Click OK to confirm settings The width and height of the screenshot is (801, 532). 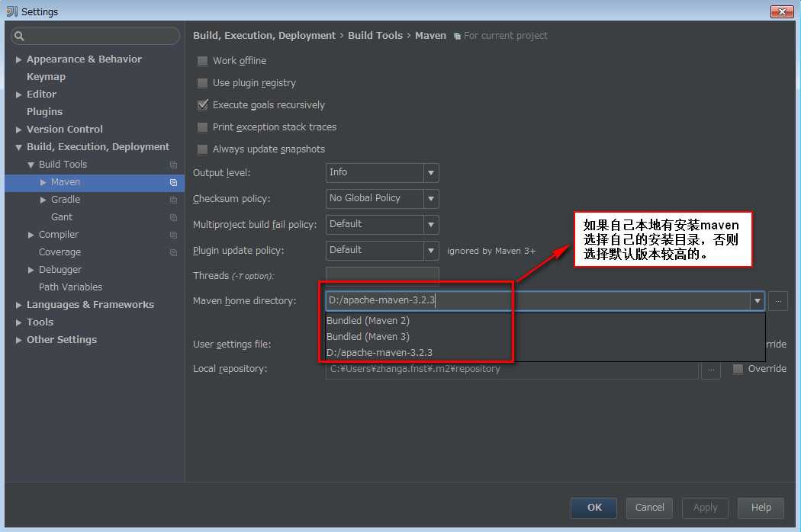coord(594,508)
